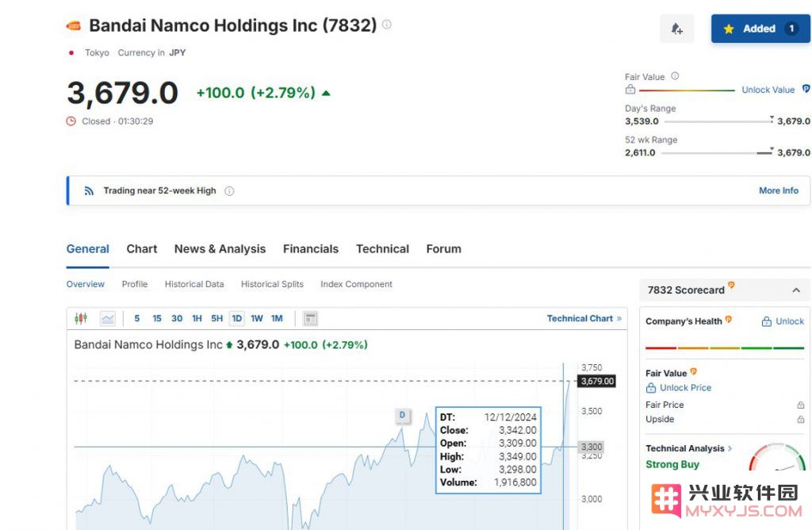Open the Profile sub-tab

pyautogui.click(x=135, y=284)
